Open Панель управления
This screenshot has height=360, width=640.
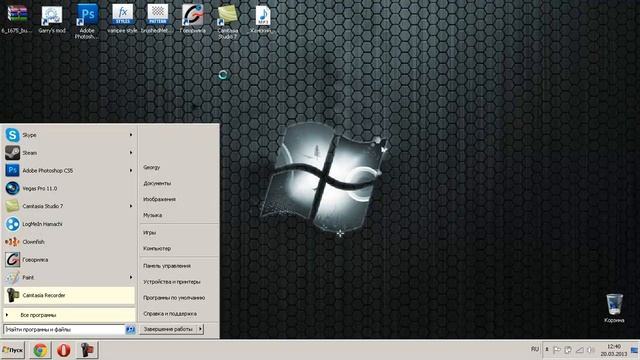(x=167, y=266)
